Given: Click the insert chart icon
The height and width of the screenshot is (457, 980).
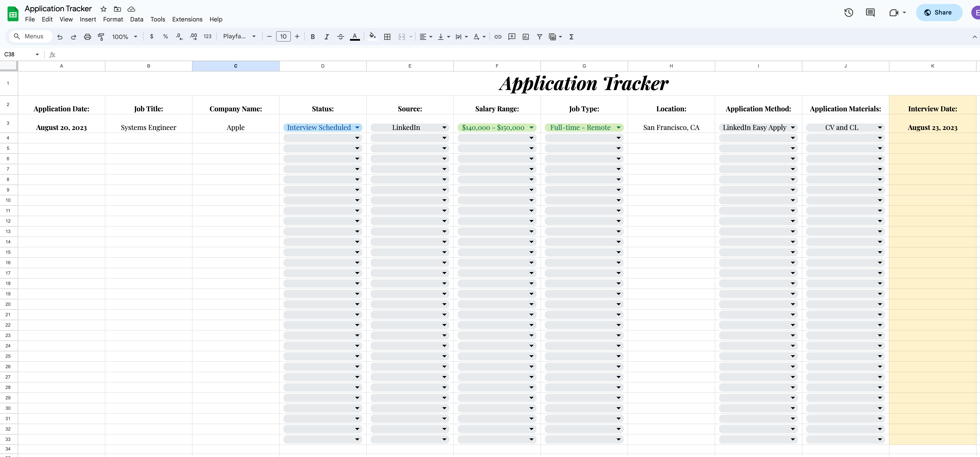Looking at the screenshot, I should 526,37.
